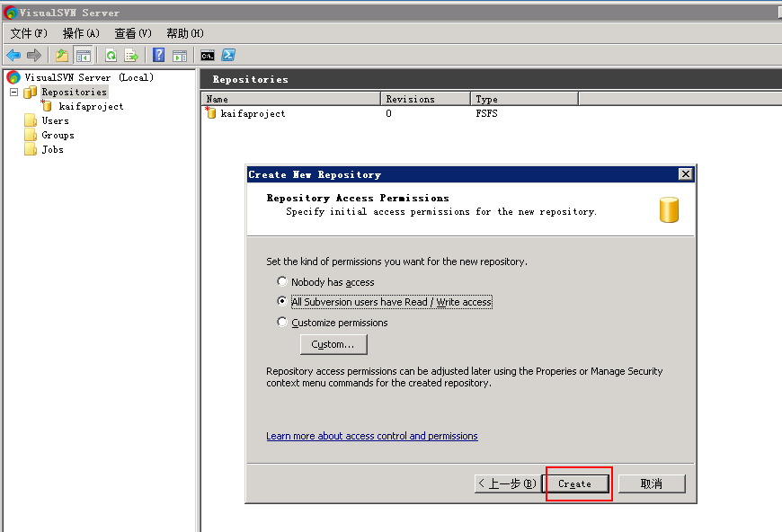
Task: Open the 操作(A) menu
Action: pos(81,33)
